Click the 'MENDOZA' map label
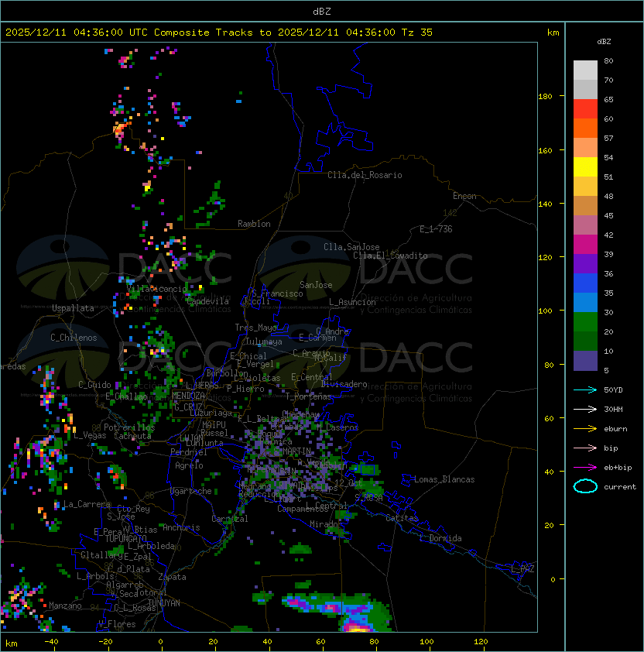644x652 pixels. [x=188, y=395]
